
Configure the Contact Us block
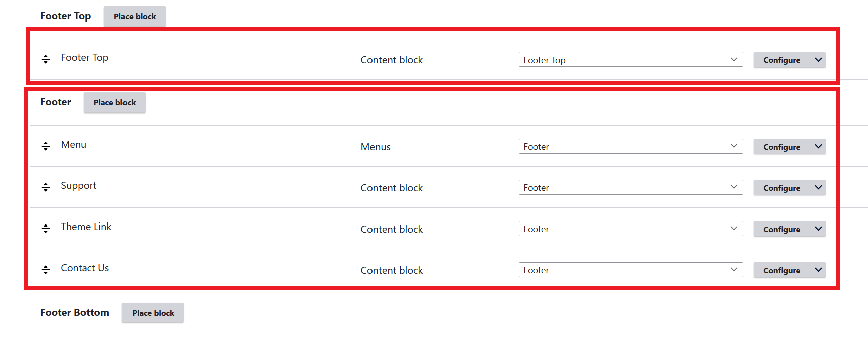click(x=782, y=270)
